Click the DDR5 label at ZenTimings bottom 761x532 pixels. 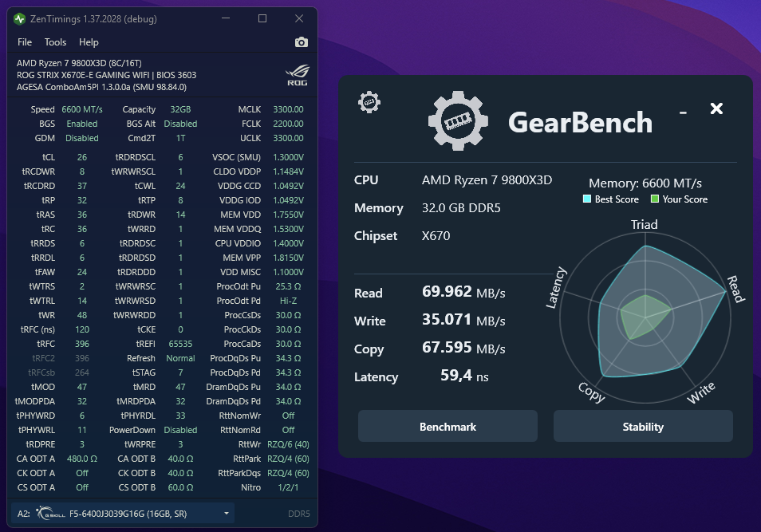[299, 514]
